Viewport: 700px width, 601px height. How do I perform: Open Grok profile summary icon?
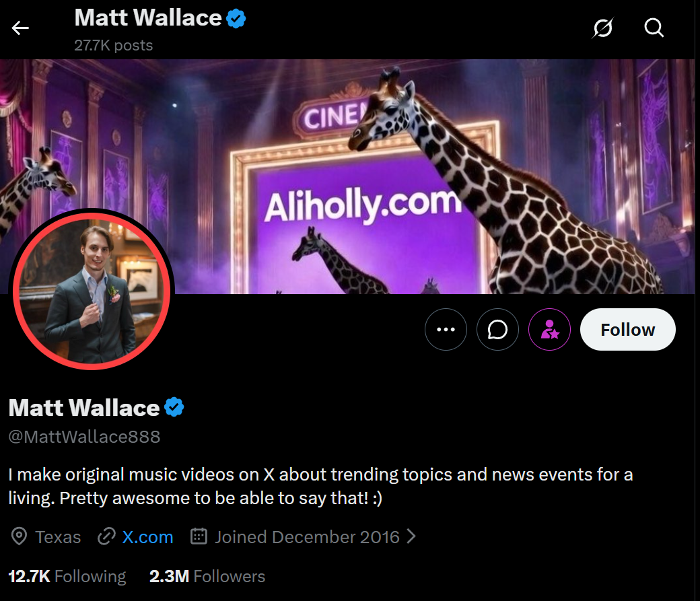point(602,28)
